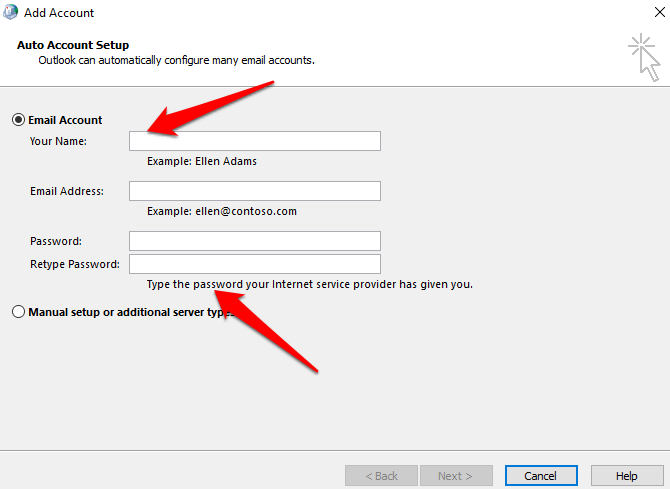670x489 pixels.
Task: Click the Add Account globe icon
Action: [11, 13]
